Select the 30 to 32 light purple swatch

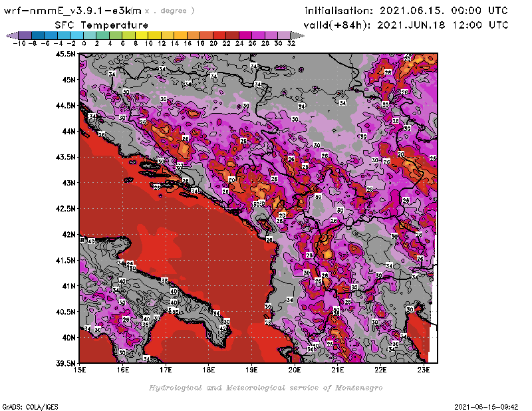click(284, 35)
